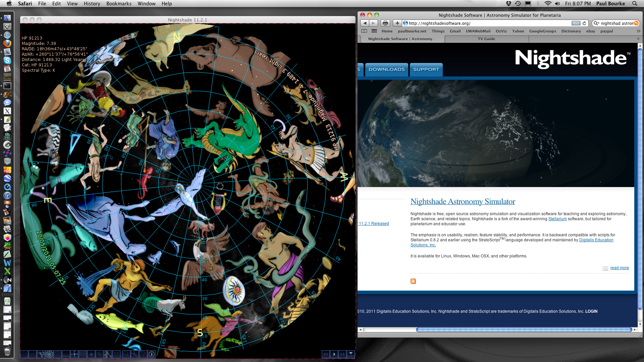Image resolution: width=644 pixels, height=362 pixels.
Task: Center on selected object arrows icon
Action: point(116,354)
